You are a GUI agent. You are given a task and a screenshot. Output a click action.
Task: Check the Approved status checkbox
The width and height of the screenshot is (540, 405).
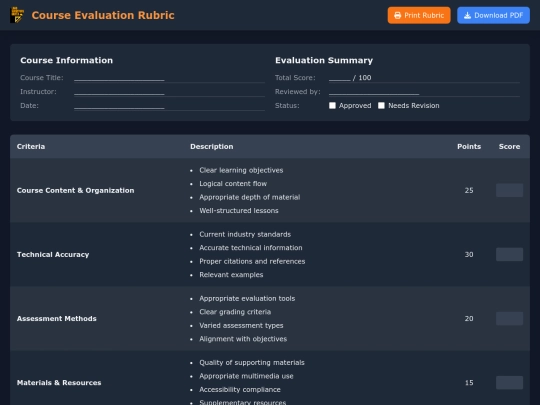(x=332, y=105)
